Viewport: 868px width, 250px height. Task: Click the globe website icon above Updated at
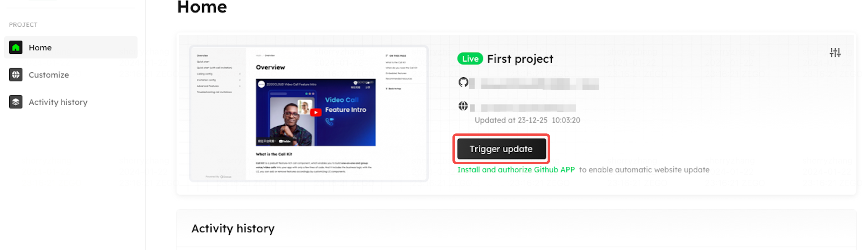tap(463, 106)
